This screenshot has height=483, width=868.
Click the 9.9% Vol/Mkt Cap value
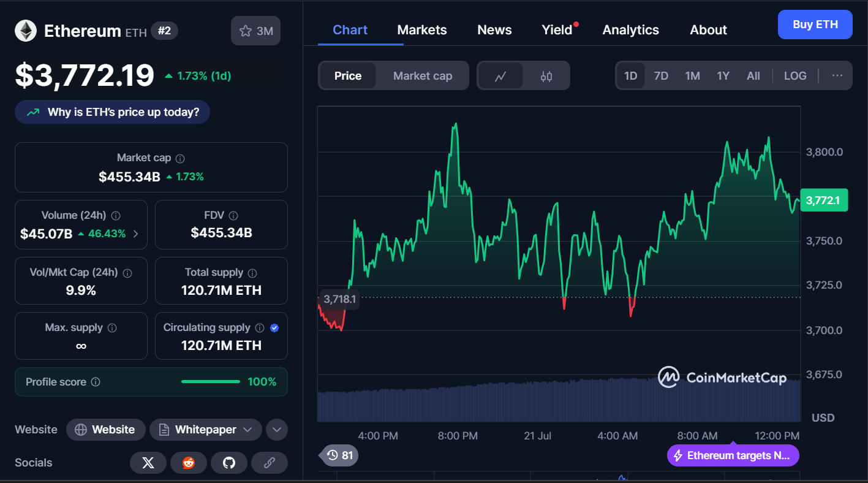tap(81, 291)
